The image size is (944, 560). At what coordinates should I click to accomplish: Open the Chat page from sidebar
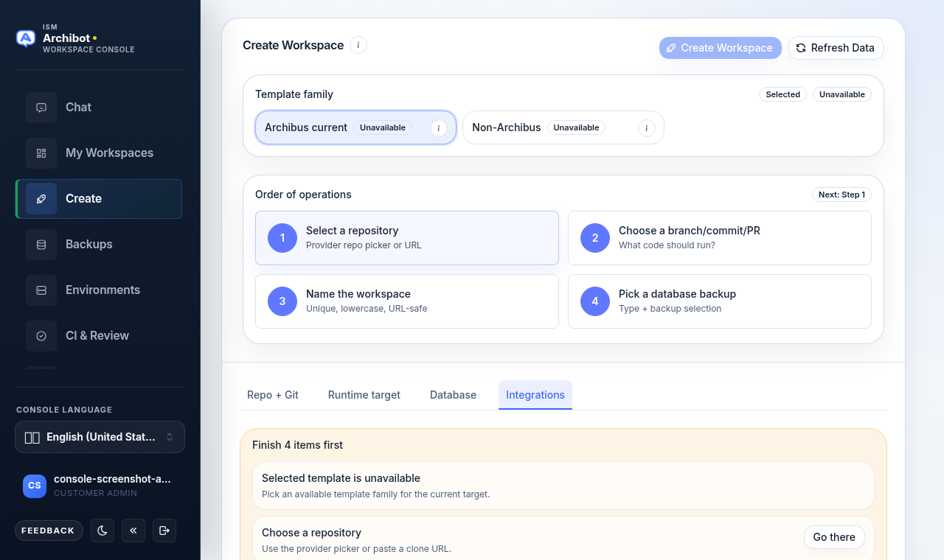click(x=99, y=107)
